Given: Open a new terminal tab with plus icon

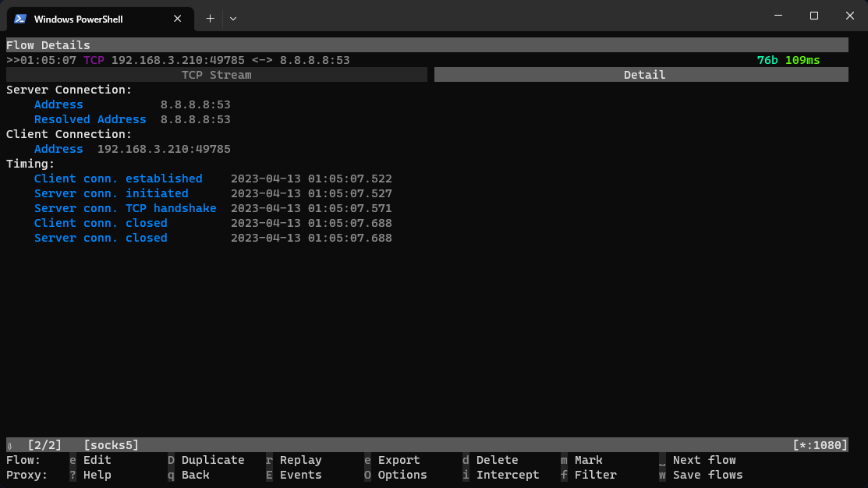Looking at the screenshot, I should pos(209,18).
